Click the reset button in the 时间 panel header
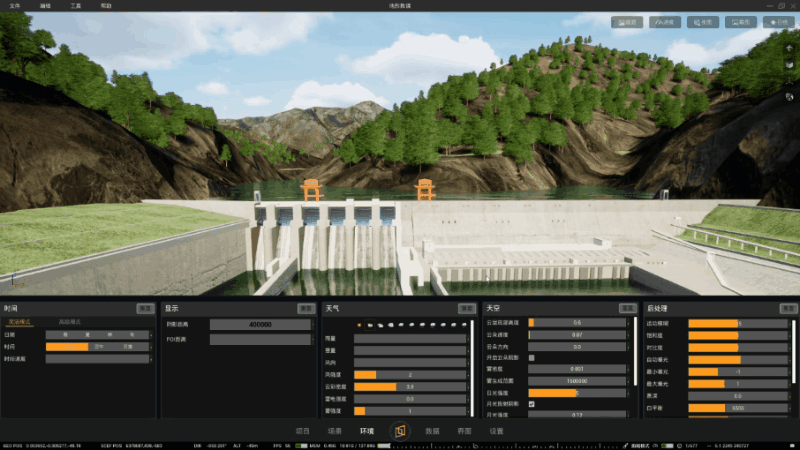Viewport: 800px width, 450px height. [145, 309]
